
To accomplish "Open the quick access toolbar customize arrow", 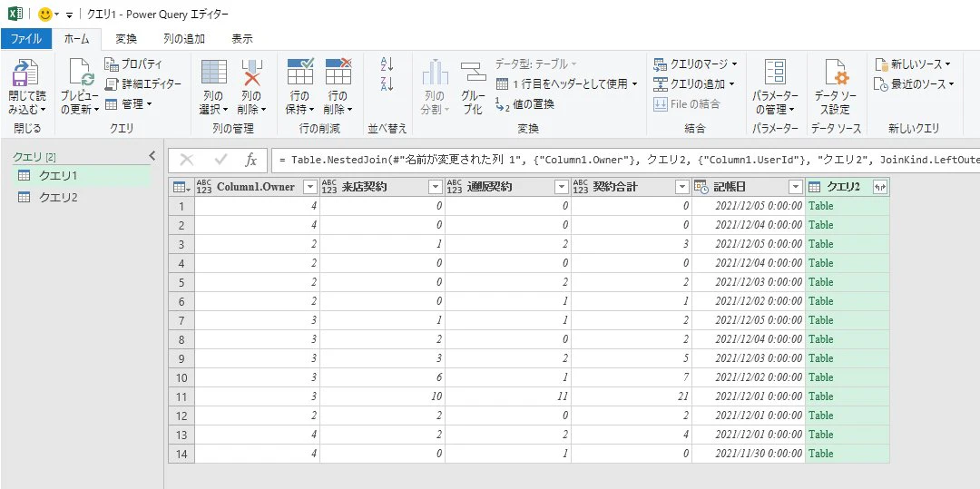I will click(69, 15).
